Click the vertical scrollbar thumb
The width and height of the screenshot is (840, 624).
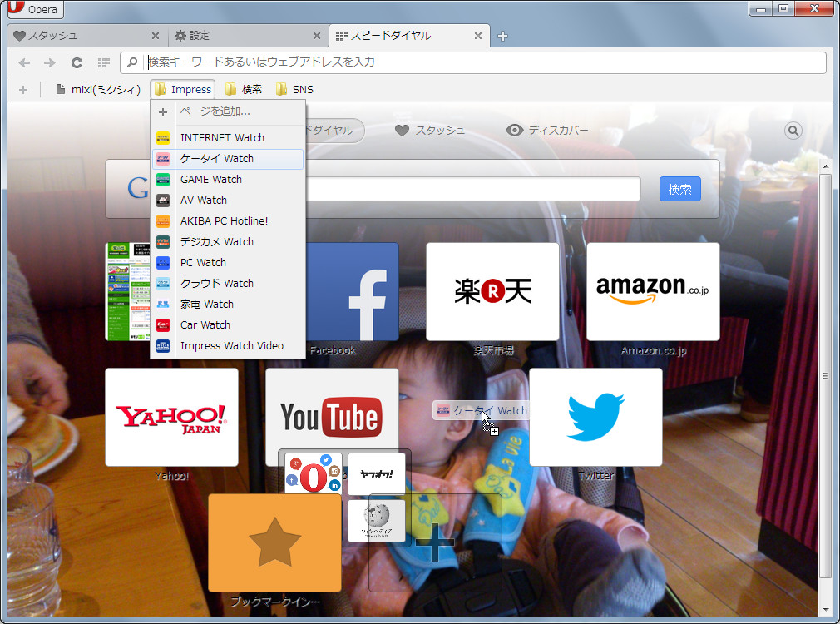point(826,375)
